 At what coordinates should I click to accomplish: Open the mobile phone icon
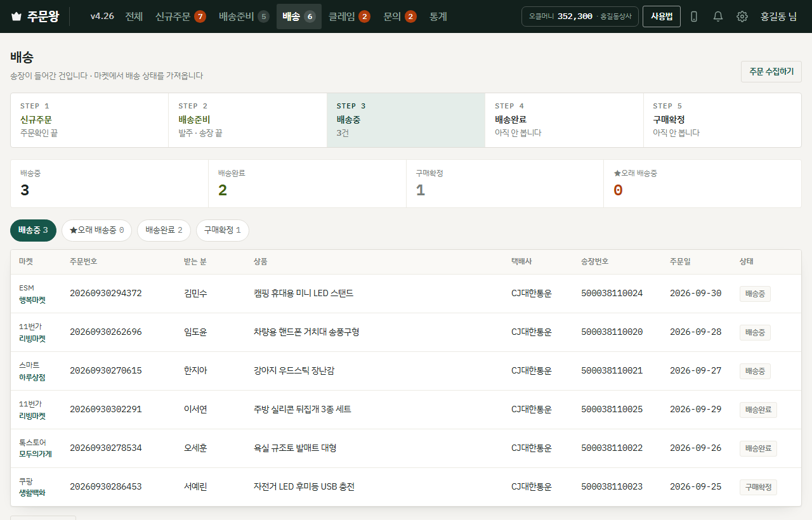[x=694, y=16]
